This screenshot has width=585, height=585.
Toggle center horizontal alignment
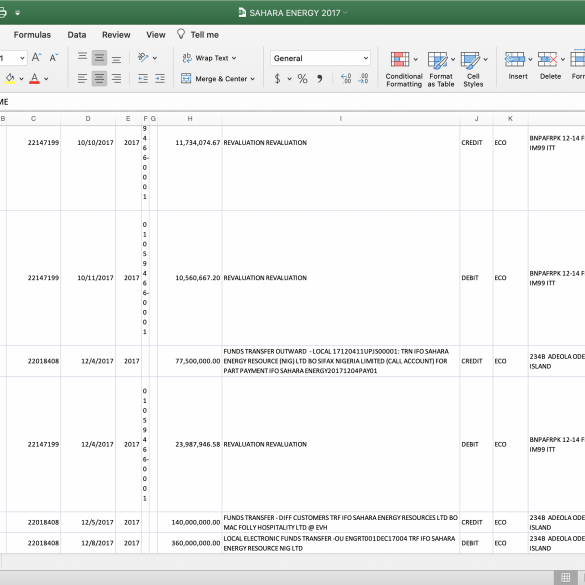pyautogui.click(x=99, y=78)
